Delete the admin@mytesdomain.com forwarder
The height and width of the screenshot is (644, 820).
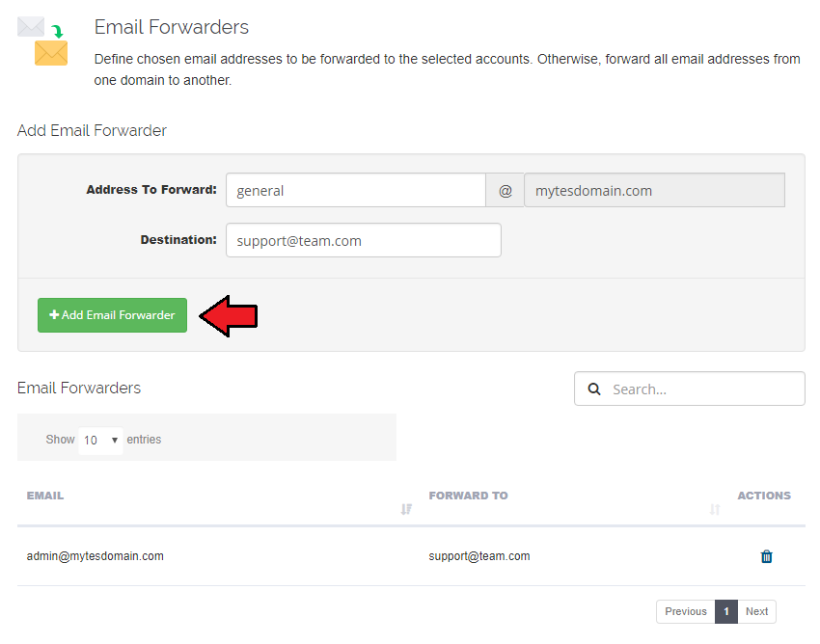point(767,556)
